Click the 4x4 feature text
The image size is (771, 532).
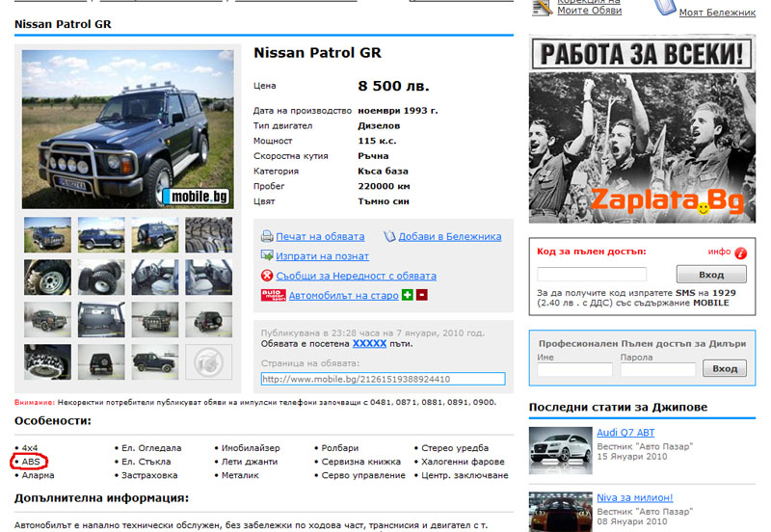(30, 448)
